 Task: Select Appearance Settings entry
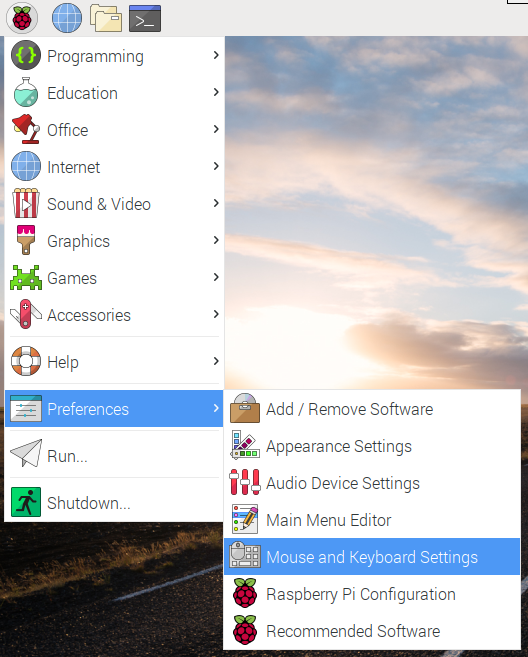pos(372,445)
